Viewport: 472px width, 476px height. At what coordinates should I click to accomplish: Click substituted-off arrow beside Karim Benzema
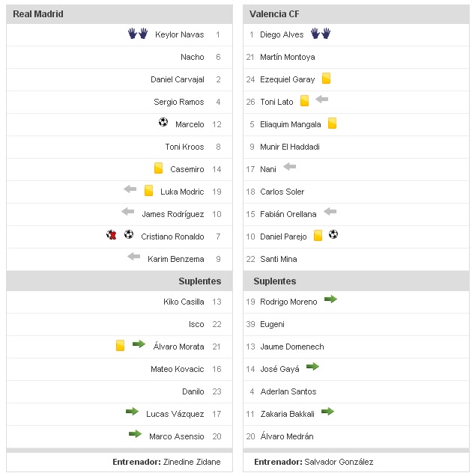click(x=134, y=257)
